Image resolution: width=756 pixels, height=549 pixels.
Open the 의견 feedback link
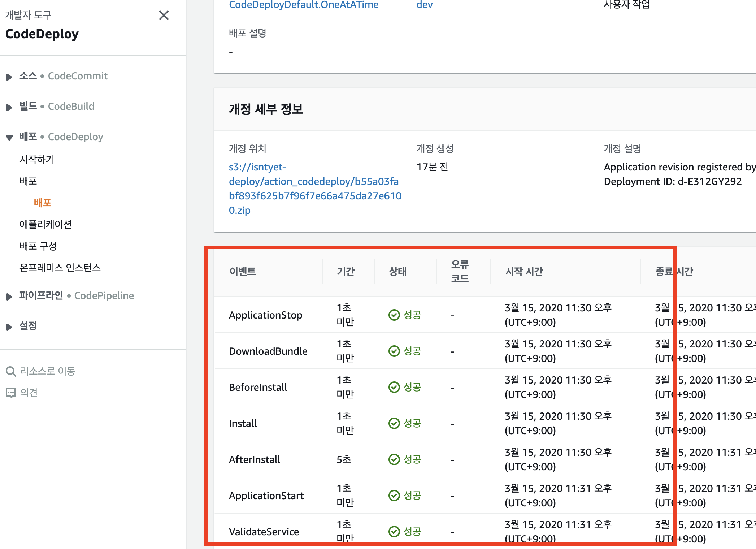(29, 393)
